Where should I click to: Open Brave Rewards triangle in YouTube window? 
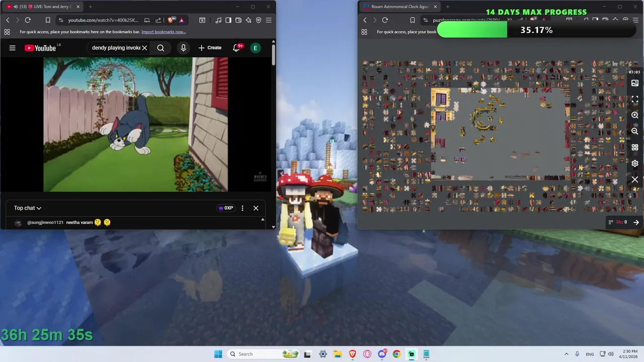click(x=181, y=20)
